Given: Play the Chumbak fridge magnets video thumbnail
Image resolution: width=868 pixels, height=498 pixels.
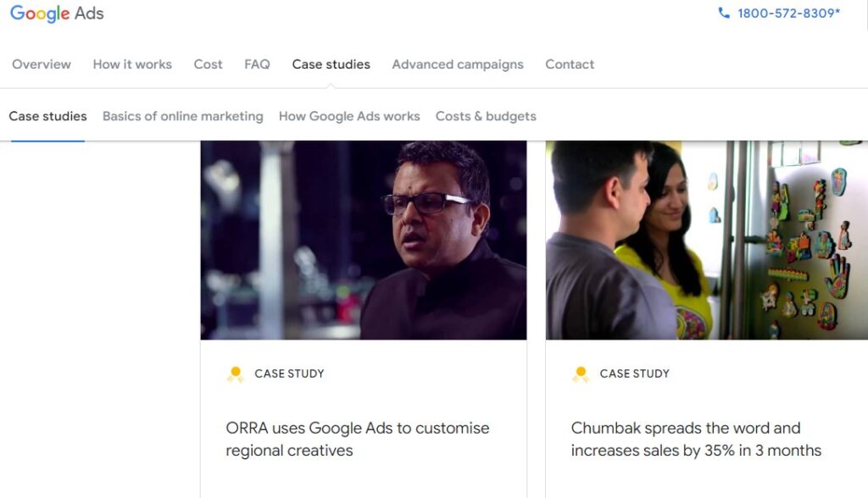Looking at the screenshot, I should pos(706,238).
